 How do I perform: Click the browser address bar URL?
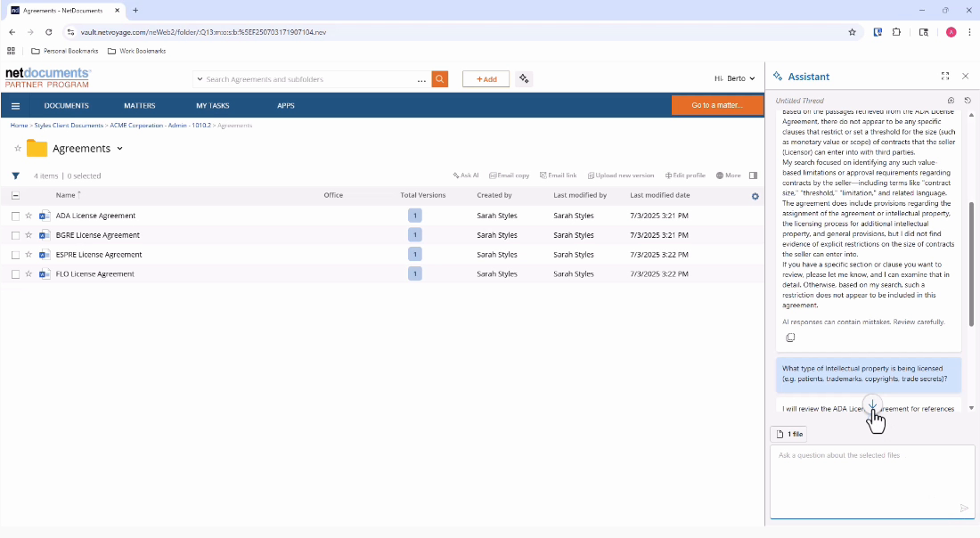(203, 32)
